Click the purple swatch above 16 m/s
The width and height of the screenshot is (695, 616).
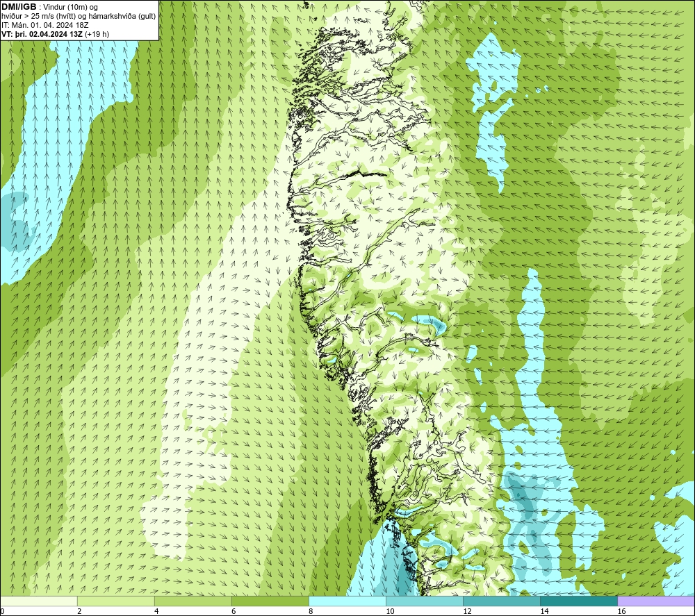tap(656, 601)
